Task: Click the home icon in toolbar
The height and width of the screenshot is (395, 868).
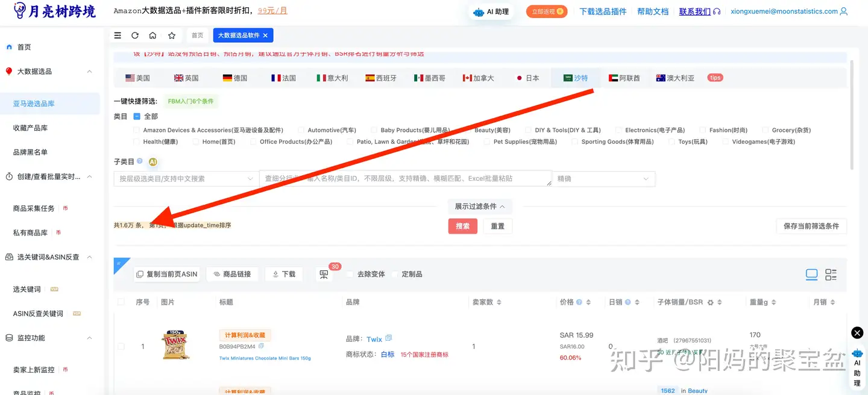Action: point(153,36)
